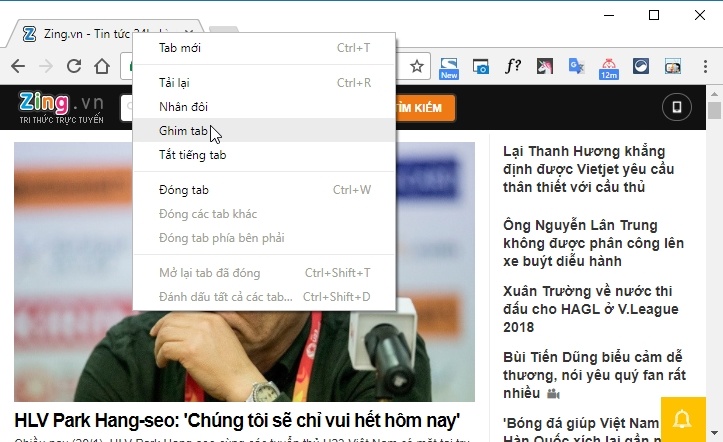Click the orange TÌM KIẾM search button
Viewport: 723px width, 442px height.
point(426,108)
